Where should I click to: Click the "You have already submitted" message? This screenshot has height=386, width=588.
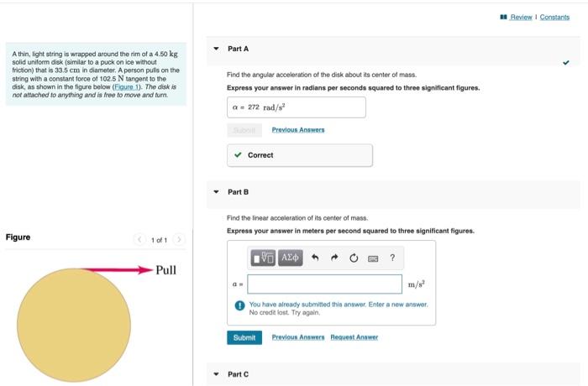(x=339, y=305)
